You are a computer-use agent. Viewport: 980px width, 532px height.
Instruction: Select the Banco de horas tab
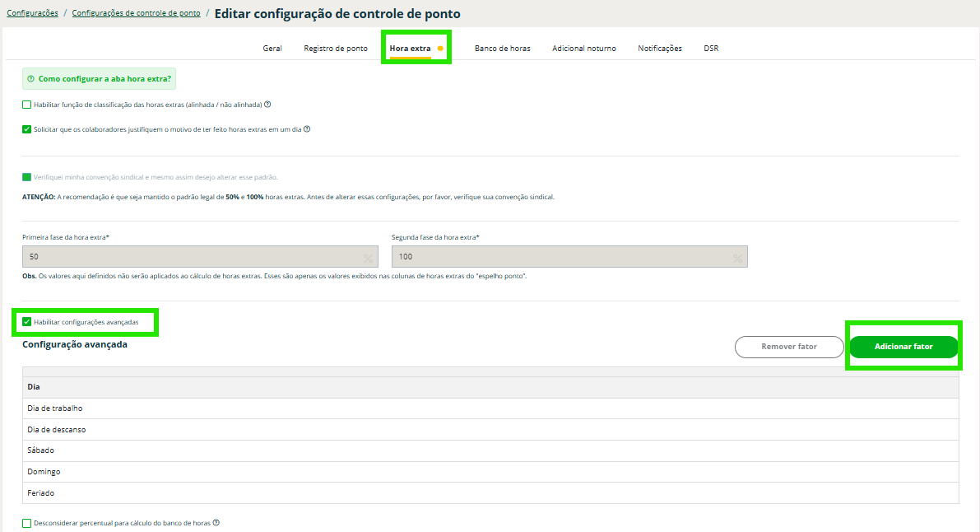[502, 49]
